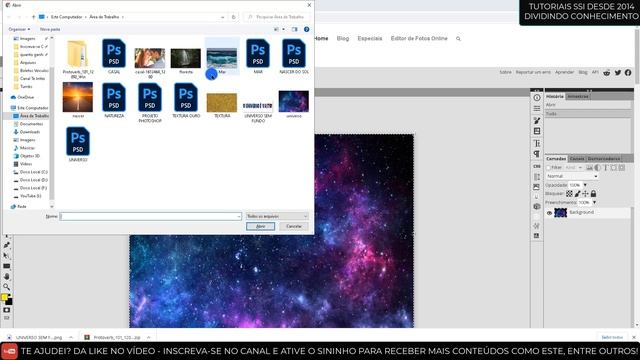This screenshot has height=360, width=640.
Task: Lock all padlock icon
Action: (x=593, y=193)
